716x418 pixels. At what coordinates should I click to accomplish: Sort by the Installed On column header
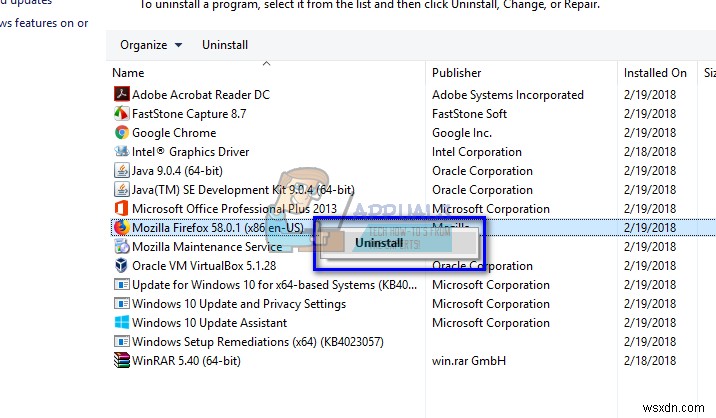coord(655,73)
